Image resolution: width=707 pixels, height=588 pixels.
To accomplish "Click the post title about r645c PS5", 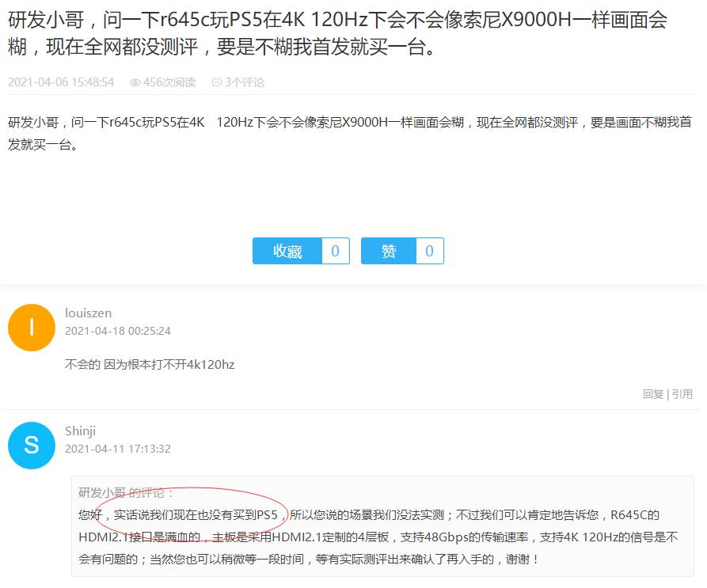I will tap(337, 33).
